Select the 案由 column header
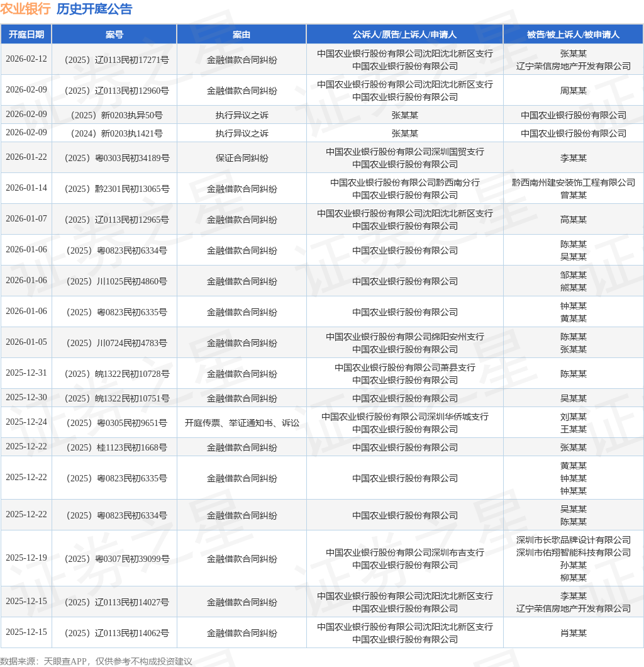This screenshot has height=667, width=644. coord(241,35)
